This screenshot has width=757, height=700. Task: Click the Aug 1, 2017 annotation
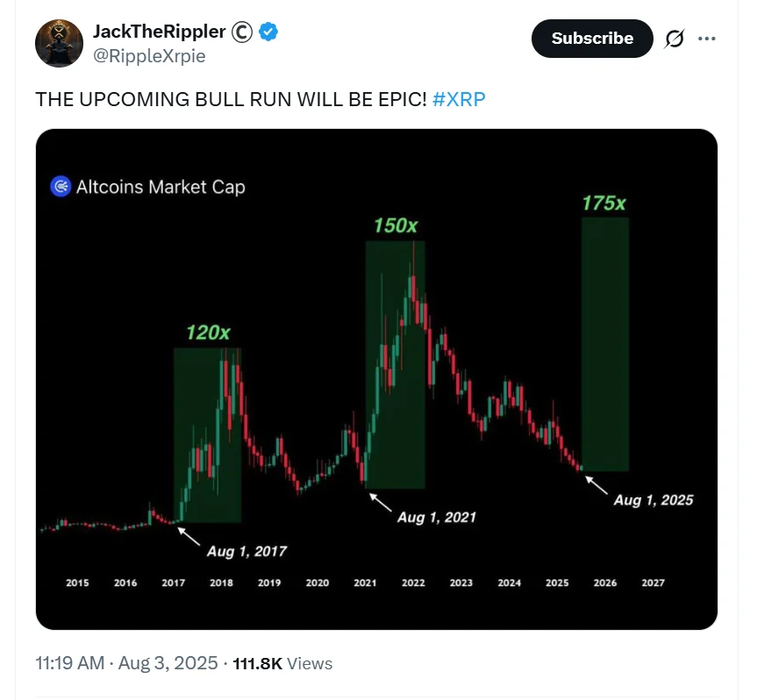tap(246, 551)
